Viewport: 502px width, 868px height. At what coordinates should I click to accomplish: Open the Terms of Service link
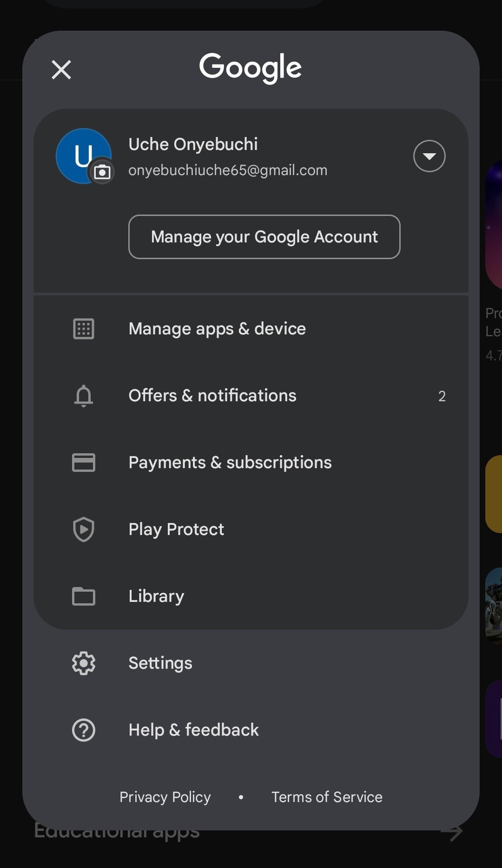327,797
